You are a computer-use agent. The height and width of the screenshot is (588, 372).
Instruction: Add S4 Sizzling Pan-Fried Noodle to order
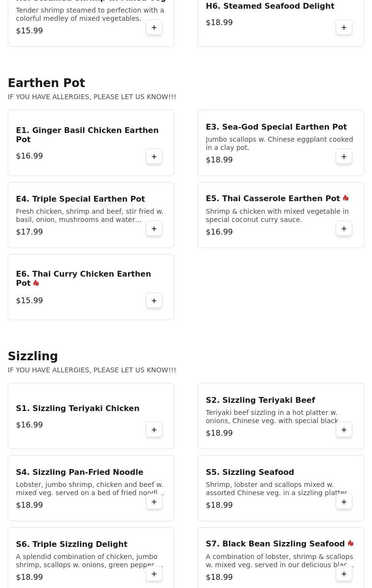click(x=154, y=502)
